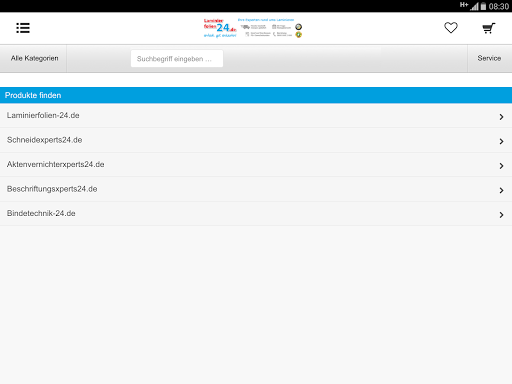Viewport: 512px width, 384px height.
Task: Tap the battery icon in status bar
Action: pyautogui.click(x=483, y=6)
